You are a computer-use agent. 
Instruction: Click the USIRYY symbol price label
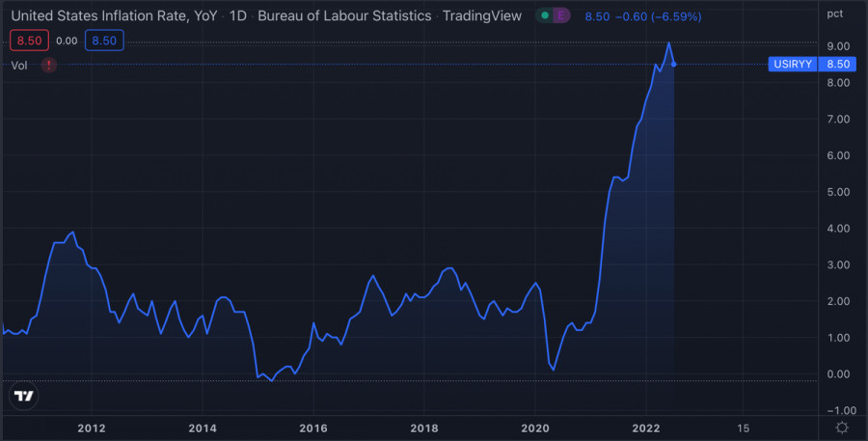click(x=793, y=65)
